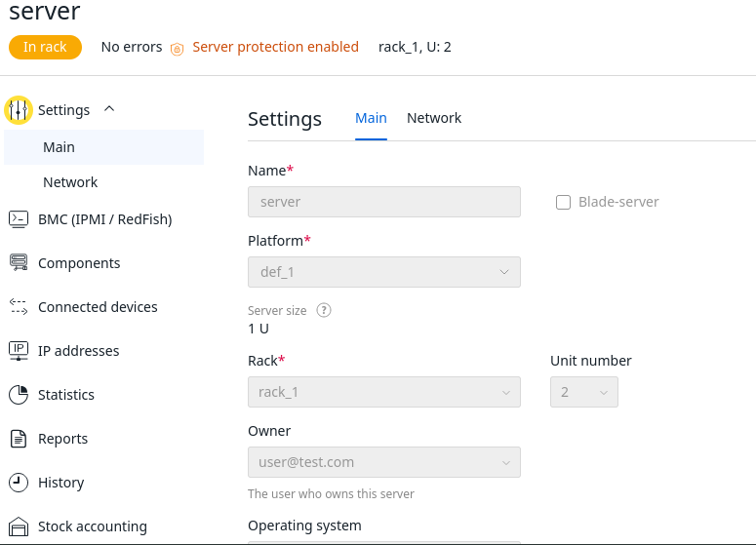Image resolution: width=756 pixels, height=545 pixels.
Task: Open the Rack dropdown
Action: (x=383, y=392)
